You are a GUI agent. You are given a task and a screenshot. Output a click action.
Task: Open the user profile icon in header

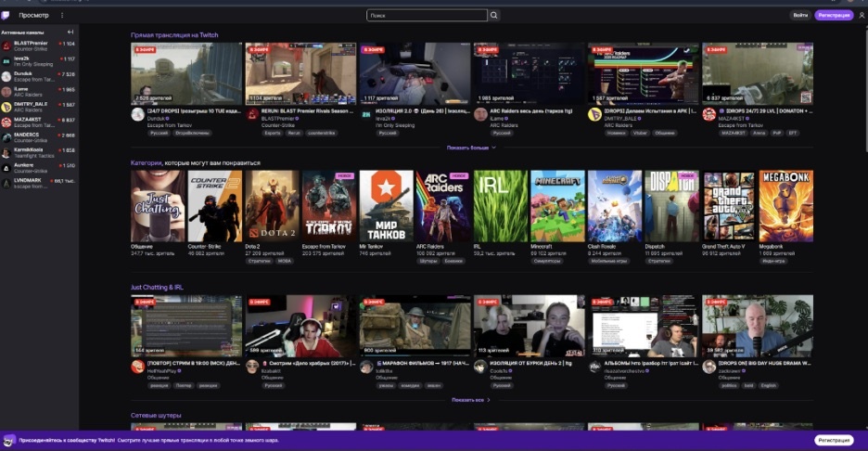pos(862,16)
